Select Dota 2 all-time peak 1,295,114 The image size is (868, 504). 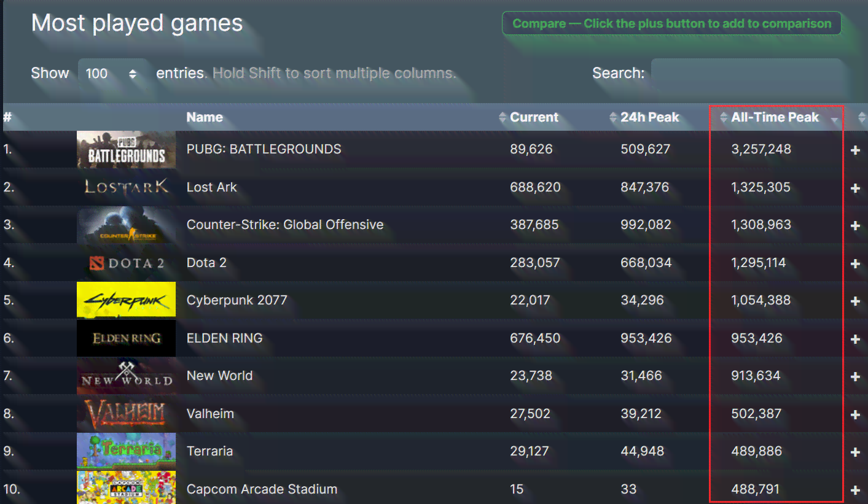point(759,263)
